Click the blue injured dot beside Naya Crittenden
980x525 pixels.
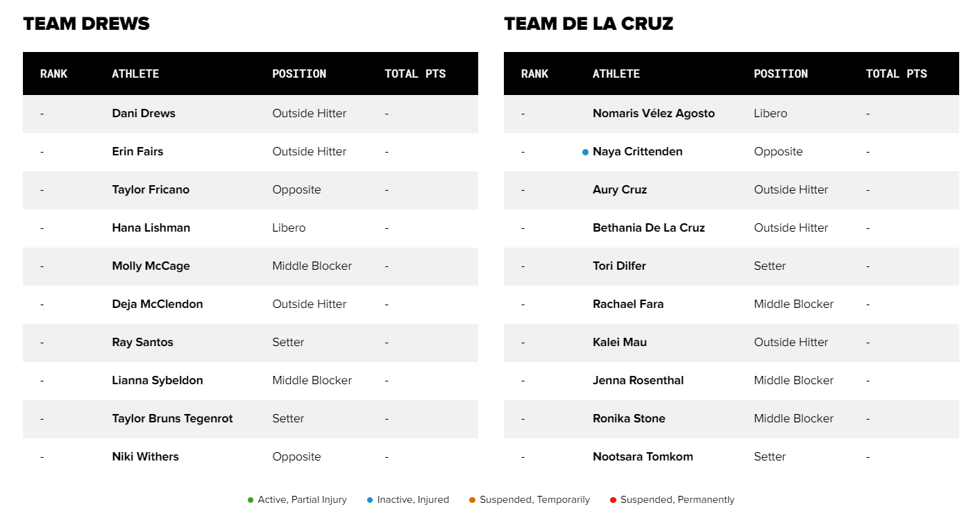coord(586,152)
